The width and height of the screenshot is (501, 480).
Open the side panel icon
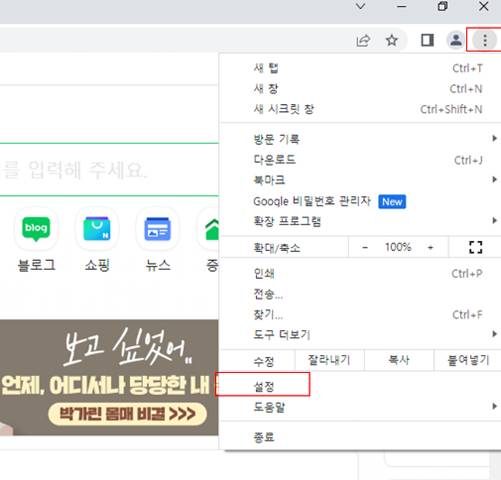(427, 40)
